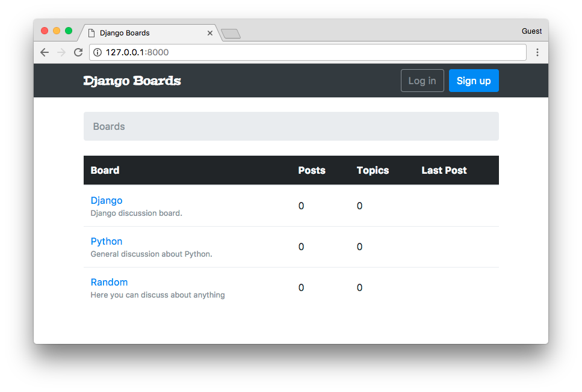Open the Django board link

107,200
